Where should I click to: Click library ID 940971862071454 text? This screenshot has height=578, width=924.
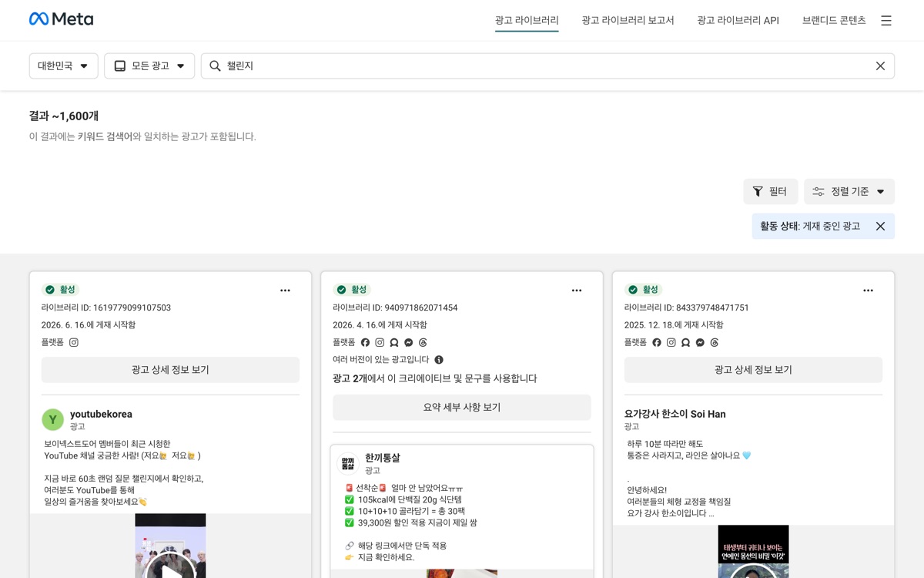tap(395, 307)
